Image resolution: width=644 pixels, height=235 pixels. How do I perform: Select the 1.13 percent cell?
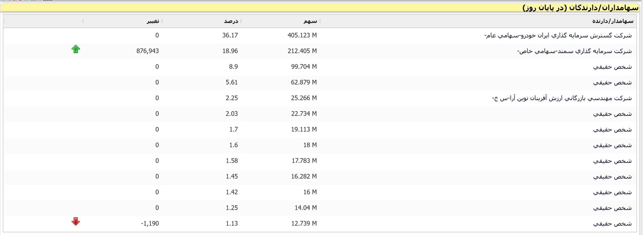coord(231,223)
